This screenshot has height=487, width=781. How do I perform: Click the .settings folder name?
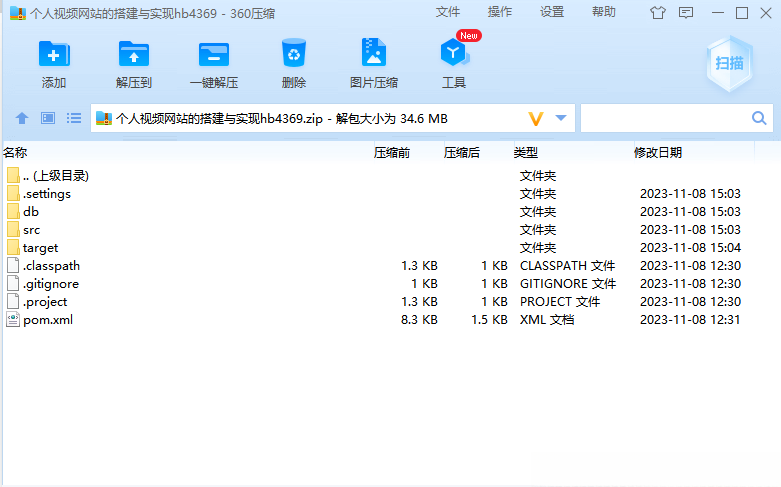coord(47,194)
